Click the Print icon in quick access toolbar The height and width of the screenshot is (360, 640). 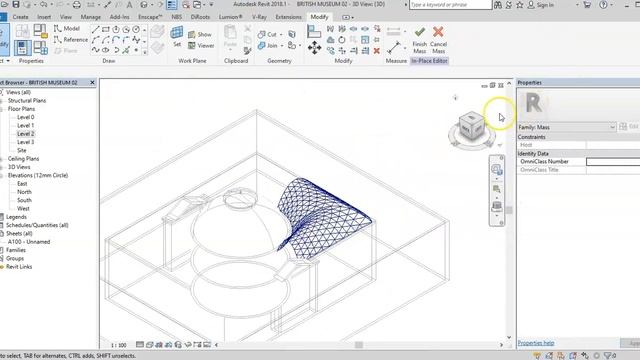[76, 5]
